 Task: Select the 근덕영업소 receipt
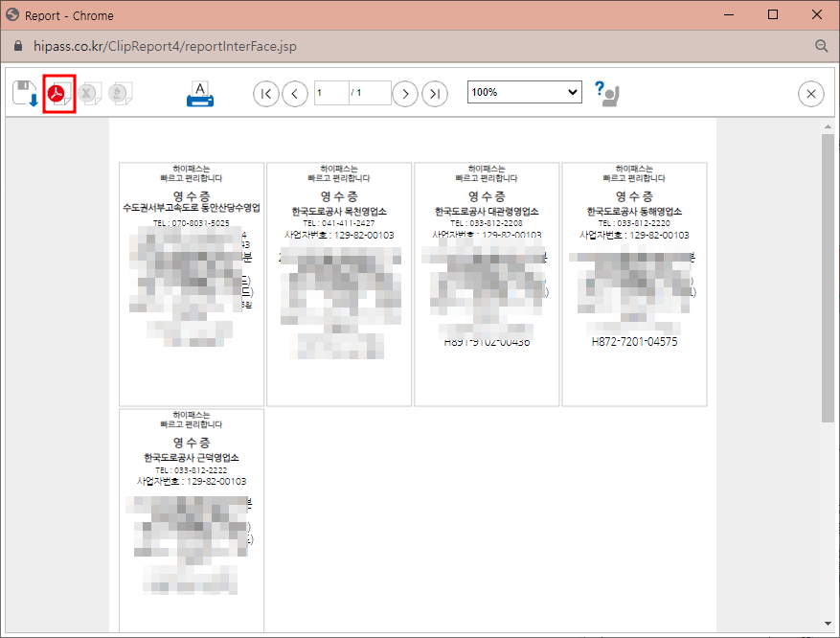[192, 521]
